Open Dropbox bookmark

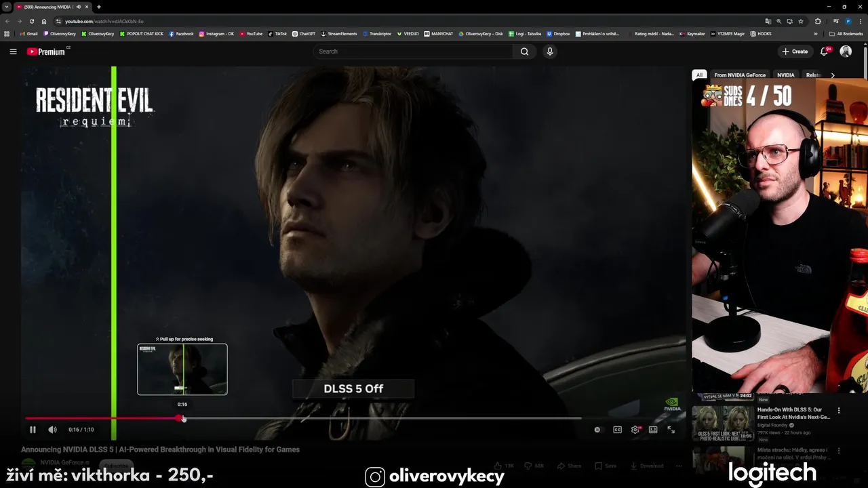558,33
